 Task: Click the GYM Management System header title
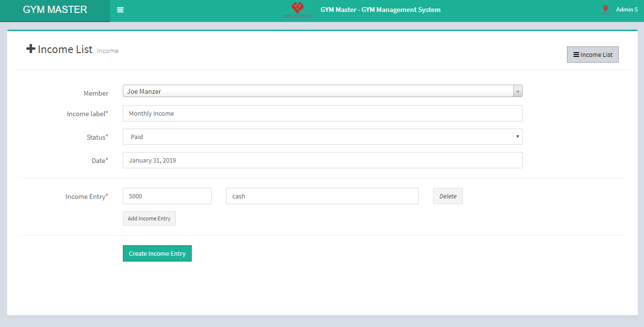click(380, 10)
